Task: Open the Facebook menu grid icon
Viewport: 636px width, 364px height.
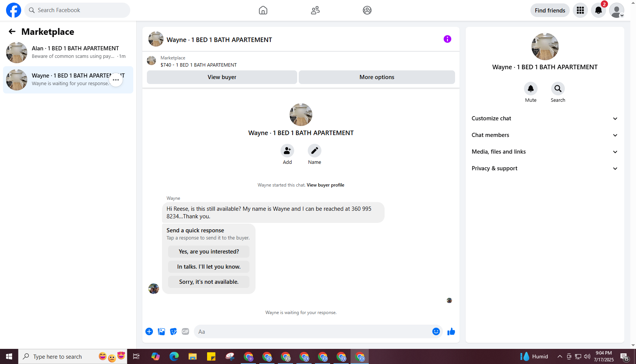Action: pyautogui.click(x=580, y=10)
